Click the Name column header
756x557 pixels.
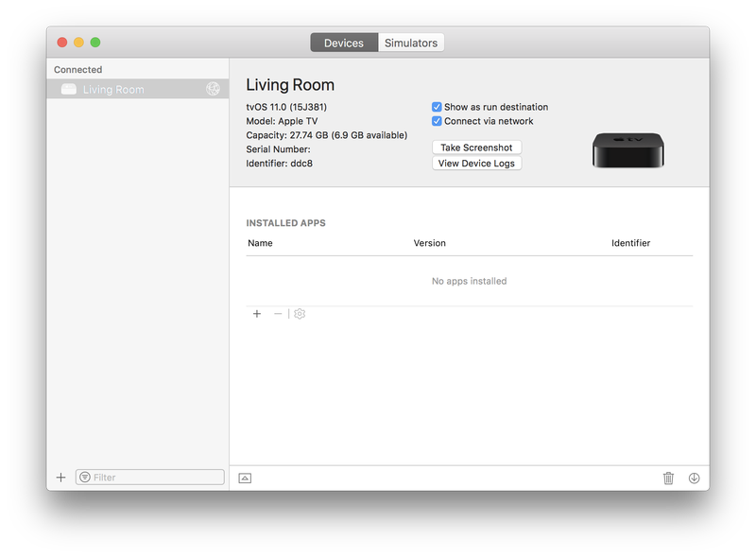coord(261,243)
